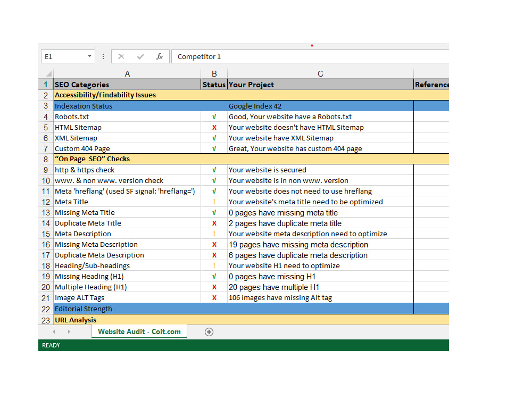This screenshot has width=532, height=399.
Task: Add a new sheet with the plus icon
Action: [209, 332]
